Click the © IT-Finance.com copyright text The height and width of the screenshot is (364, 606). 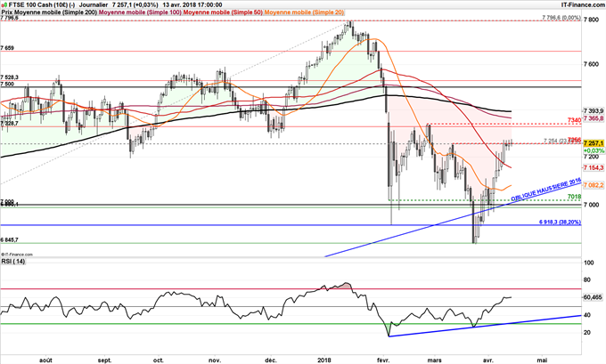tap(17, 255)
